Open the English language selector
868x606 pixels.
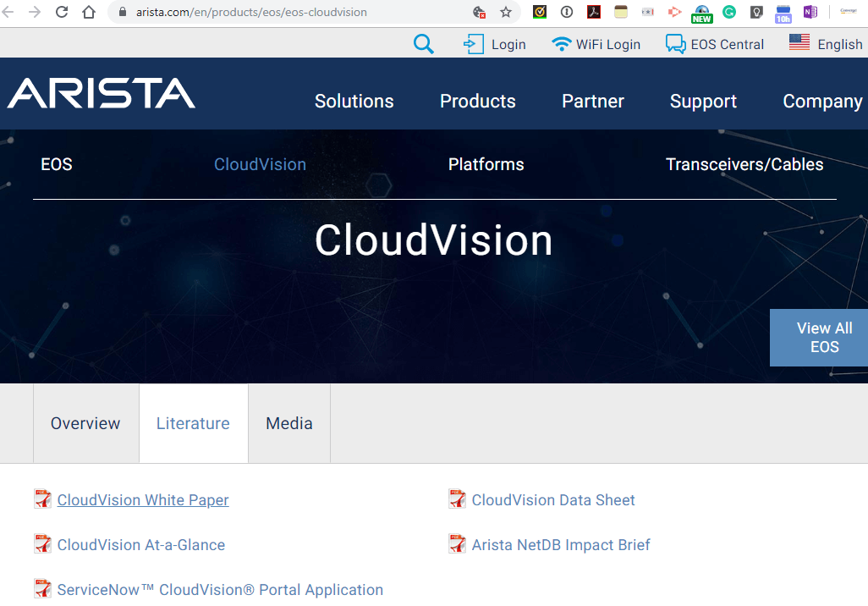(x=839, y=44)
